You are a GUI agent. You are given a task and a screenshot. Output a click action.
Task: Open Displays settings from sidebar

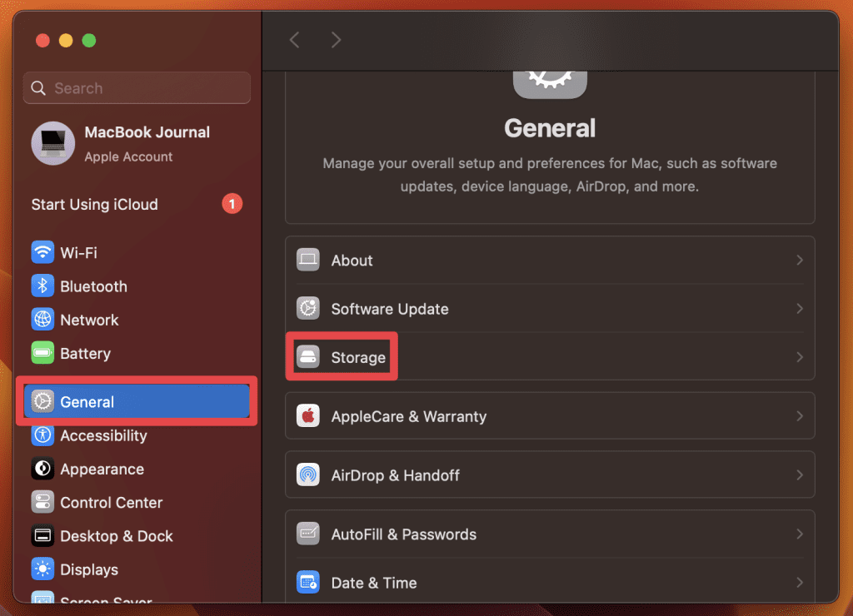137,569
